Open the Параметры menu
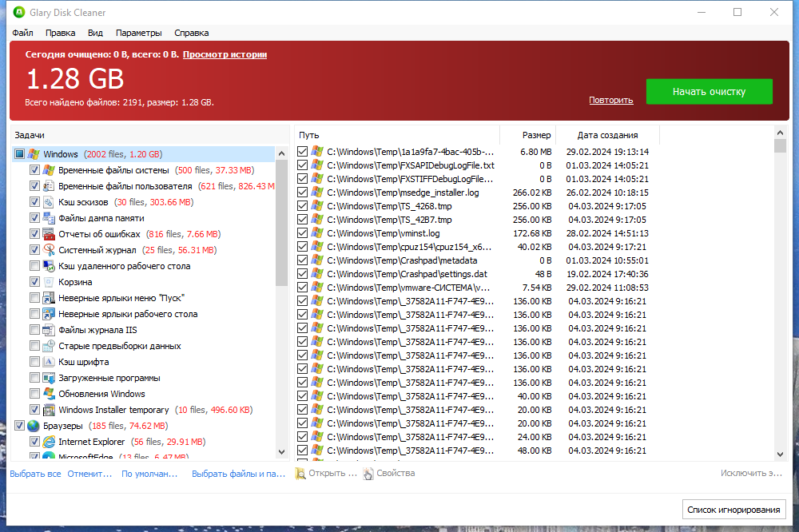This screenshot has width=799, height=532. pyautogui.click(x=138, y=33)
